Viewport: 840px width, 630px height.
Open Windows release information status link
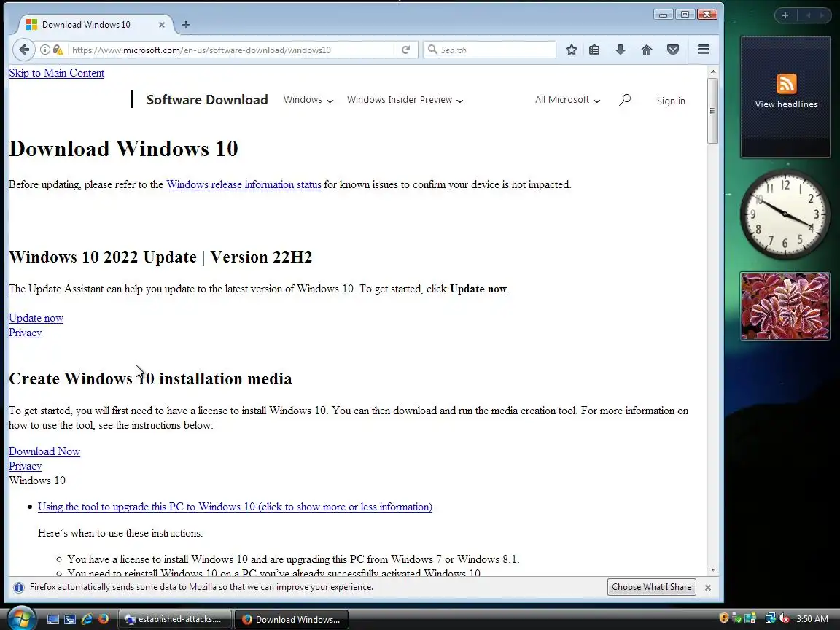click(x=244, y=184)
